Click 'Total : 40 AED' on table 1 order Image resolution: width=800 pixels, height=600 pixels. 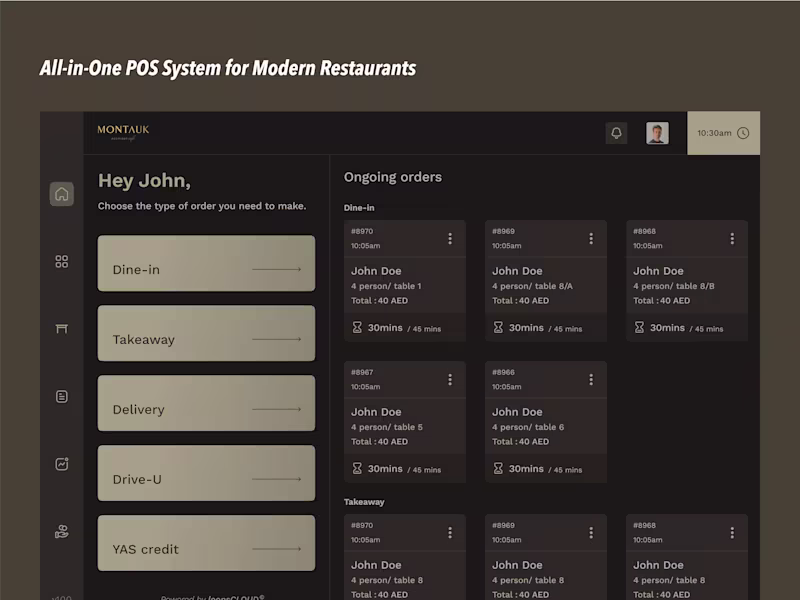click(380, 301)
